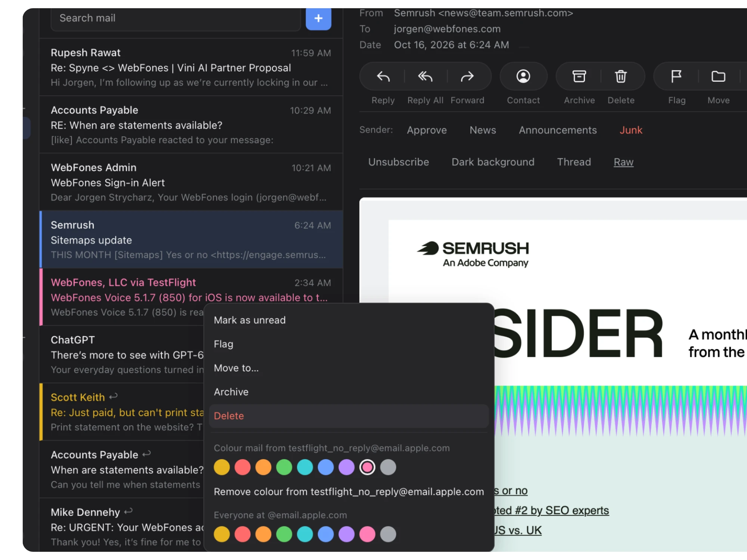Click the blue compose plus button
747x560 pixels.
click(x=318, y=18)
